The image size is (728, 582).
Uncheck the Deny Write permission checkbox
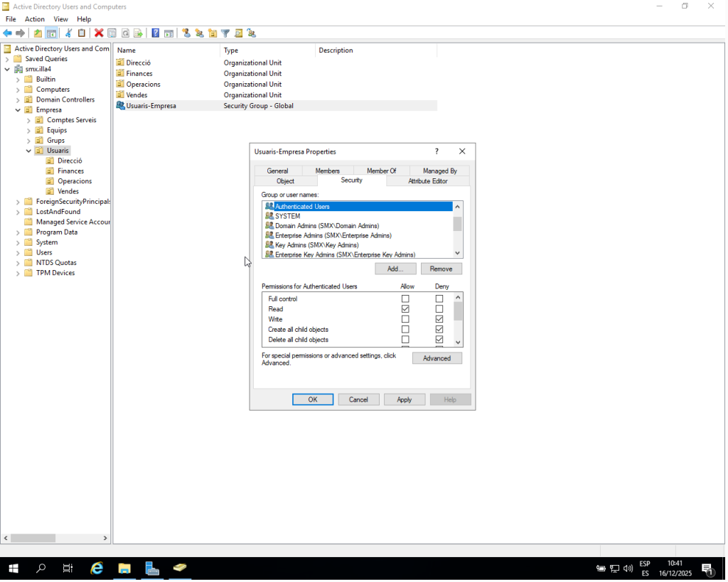(x=439, y=320)
